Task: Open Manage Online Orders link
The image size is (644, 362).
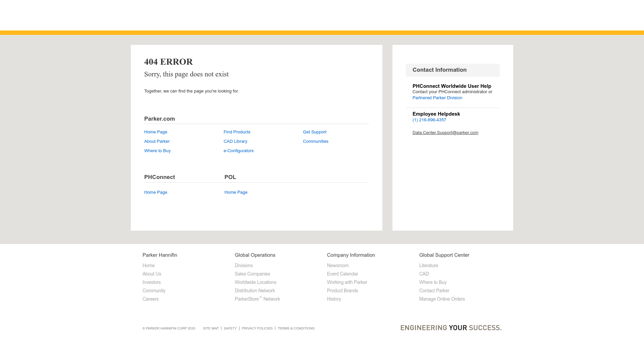Action: pyautogui.click(x=442, y=299)
